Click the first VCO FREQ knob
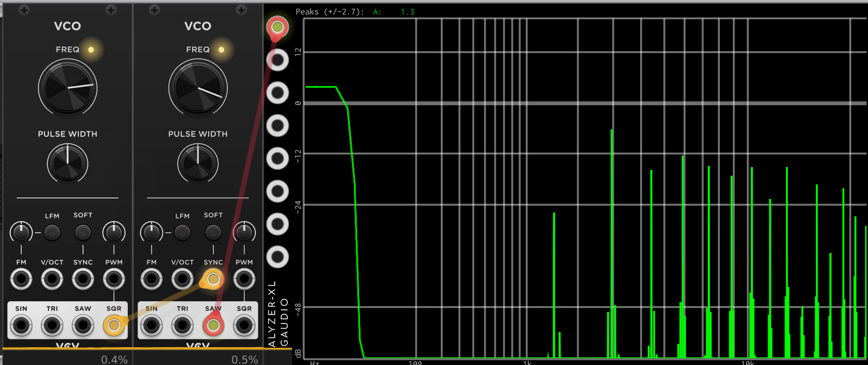Image resolution: width=868 pixels, height=365 pixels. click(x=68, y=88)
